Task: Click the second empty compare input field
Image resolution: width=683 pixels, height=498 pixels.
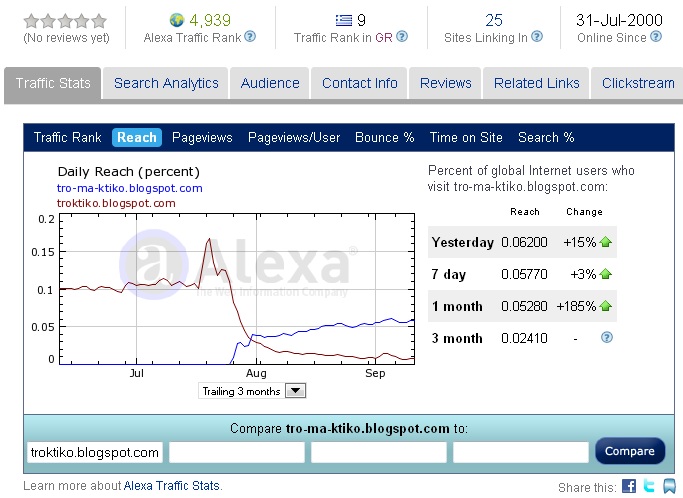Action: 237,452
